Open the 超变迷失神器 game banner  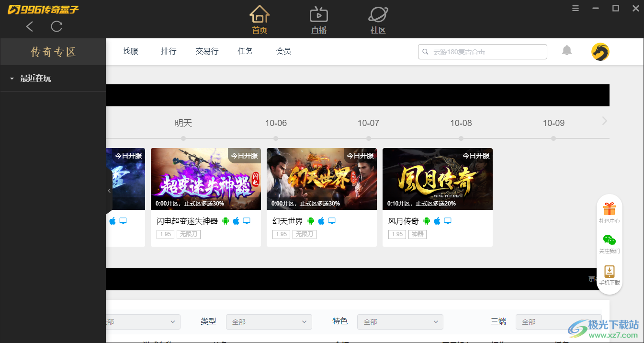point(206,179)
